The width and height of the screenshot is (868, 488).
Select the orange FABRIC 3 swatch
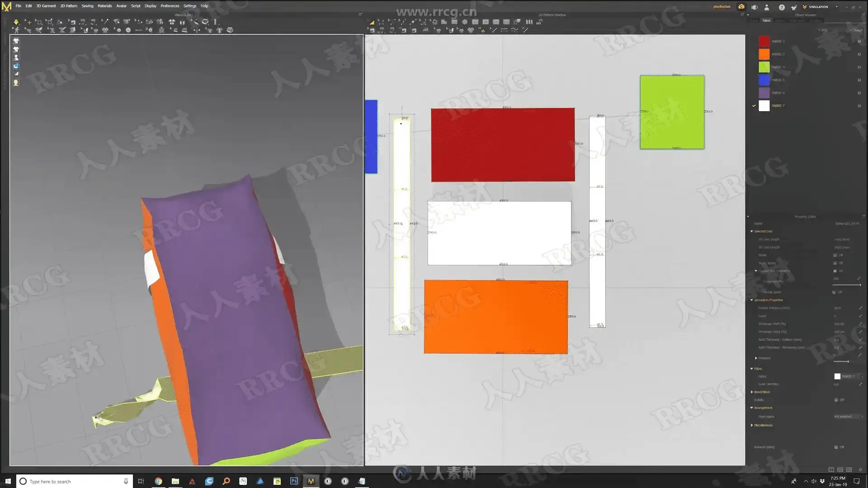click(x=764, y=54)
